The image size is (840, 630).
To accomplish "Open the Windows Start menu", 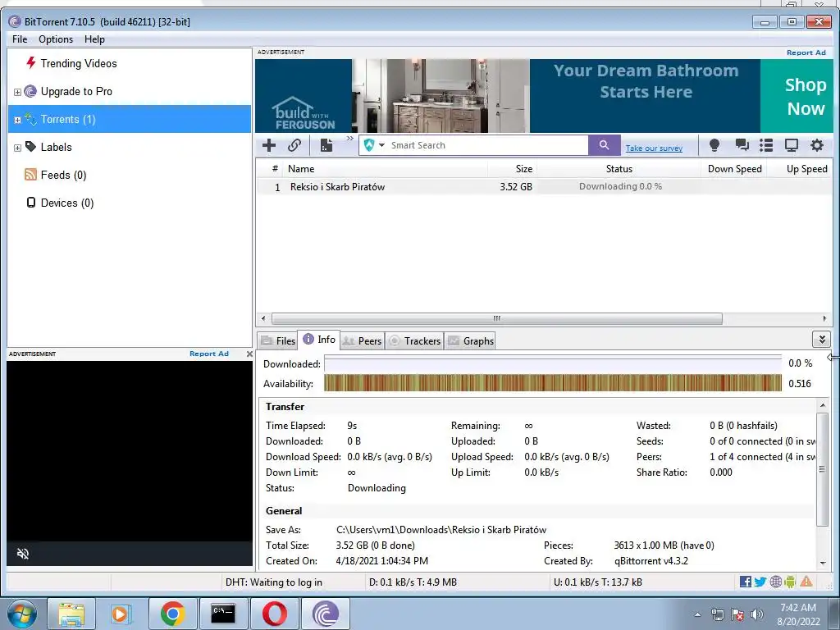I will pos(21,614).
